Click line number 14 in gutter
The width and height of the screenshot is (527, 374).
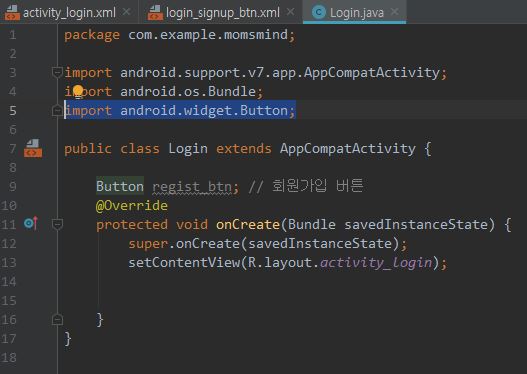point(9,281)
